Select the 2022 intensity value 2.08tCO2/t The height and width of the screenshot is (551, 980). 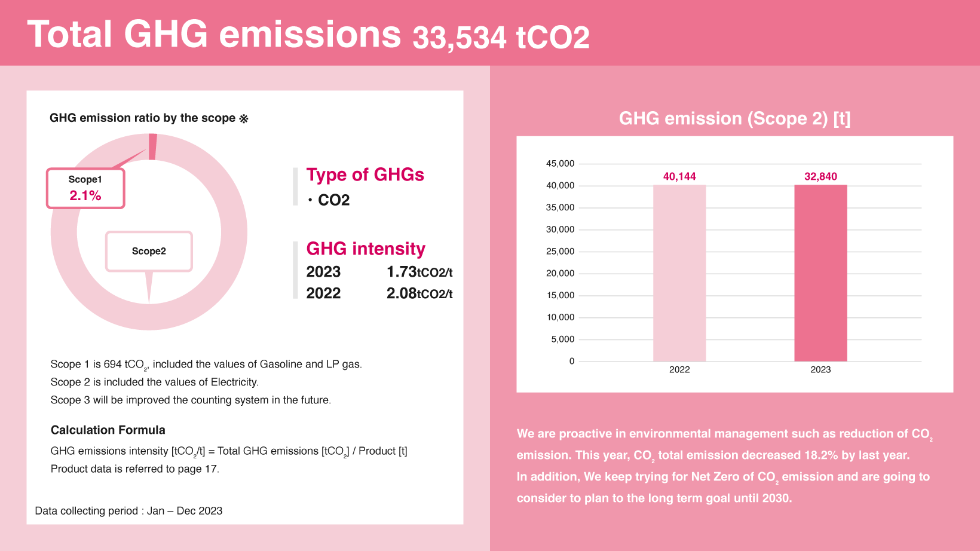419,293
